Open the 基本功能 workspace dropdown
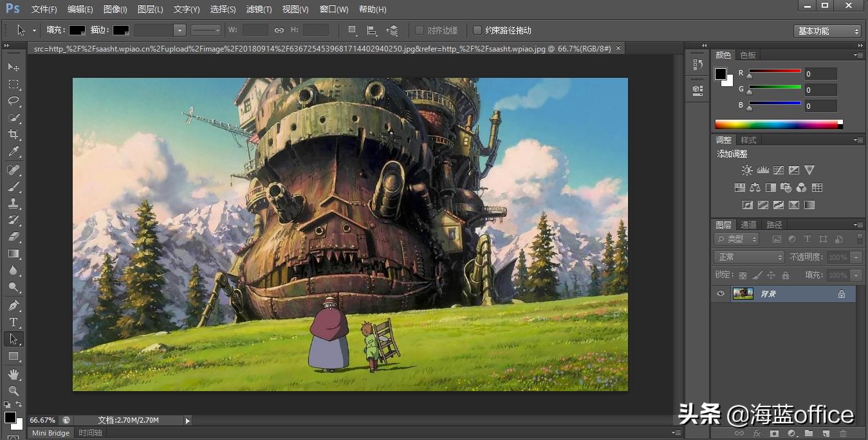Viewport: 868px width, 440px height. 827,31
